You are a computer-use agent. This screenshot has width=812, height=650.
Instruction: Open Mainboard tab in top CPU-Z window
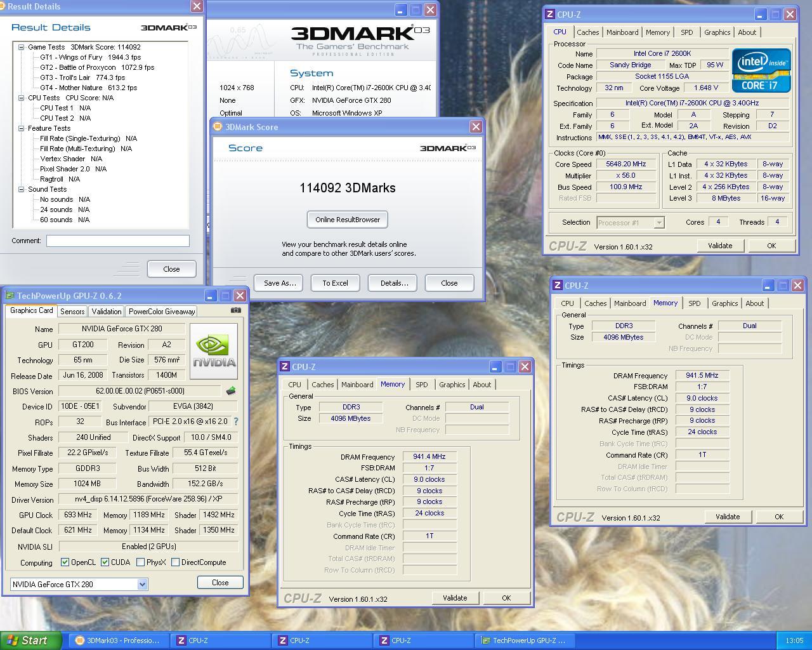622,32
